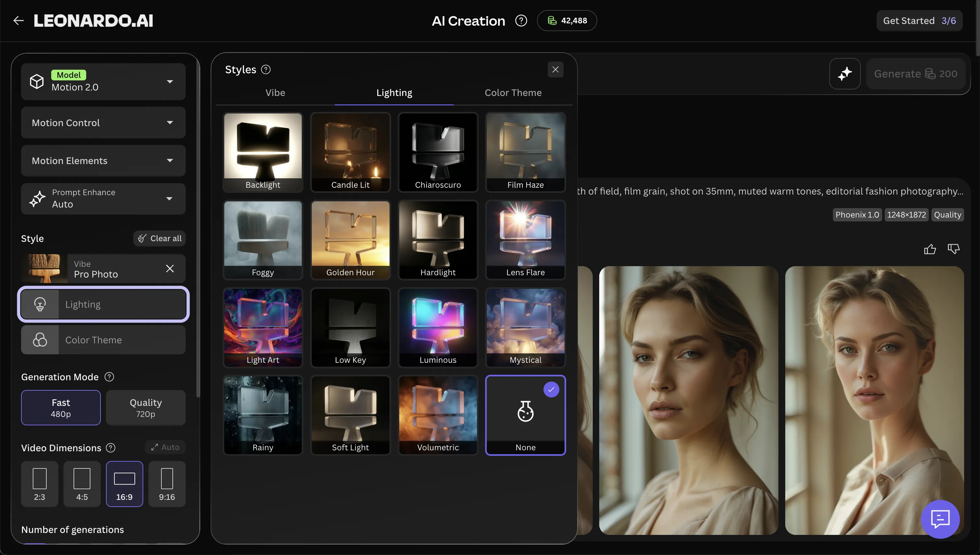
Task: Open the chat support bubble icon
Action: [x=940, y=519]
